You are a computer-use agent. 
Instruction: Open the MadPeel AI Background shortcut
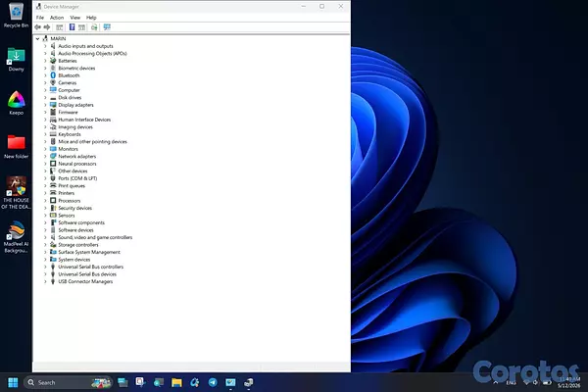click(x=16, y=237)
